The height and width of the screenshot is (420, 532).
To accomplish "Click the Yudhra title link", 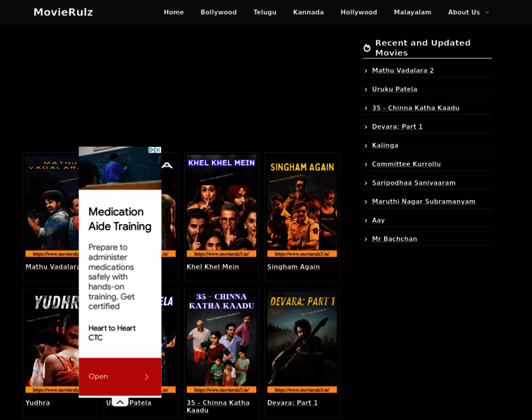I will coord(38,402).
